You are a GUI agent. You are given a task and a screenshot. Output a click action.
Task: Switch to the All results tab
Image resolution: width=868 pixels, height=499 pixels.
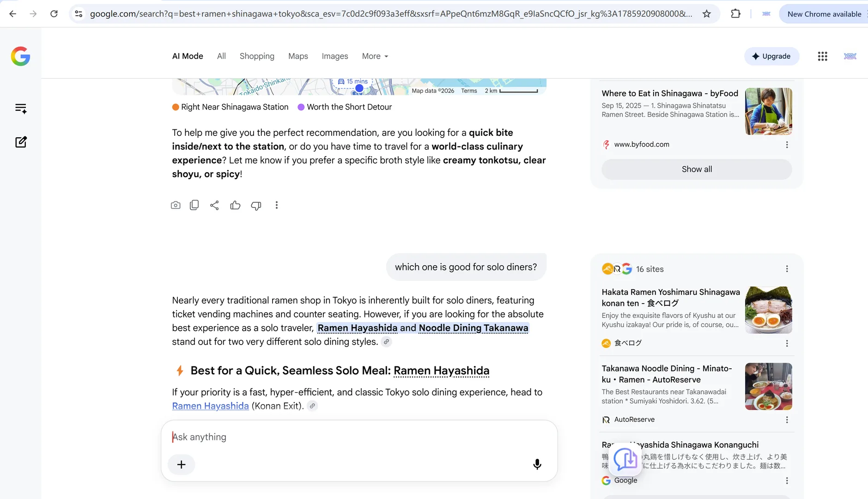(221, 56)
